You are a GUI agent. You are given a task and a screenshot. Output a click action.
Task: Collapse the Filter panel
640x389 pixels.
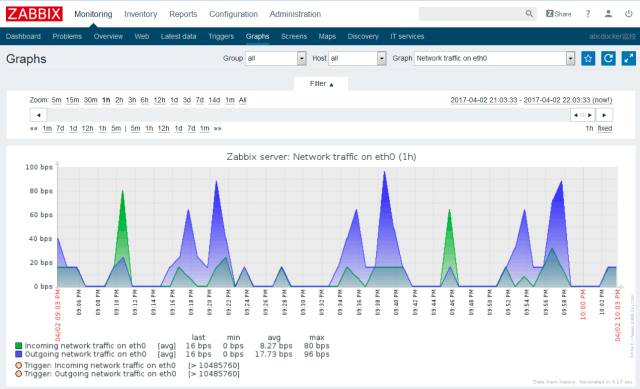[321, 84]
